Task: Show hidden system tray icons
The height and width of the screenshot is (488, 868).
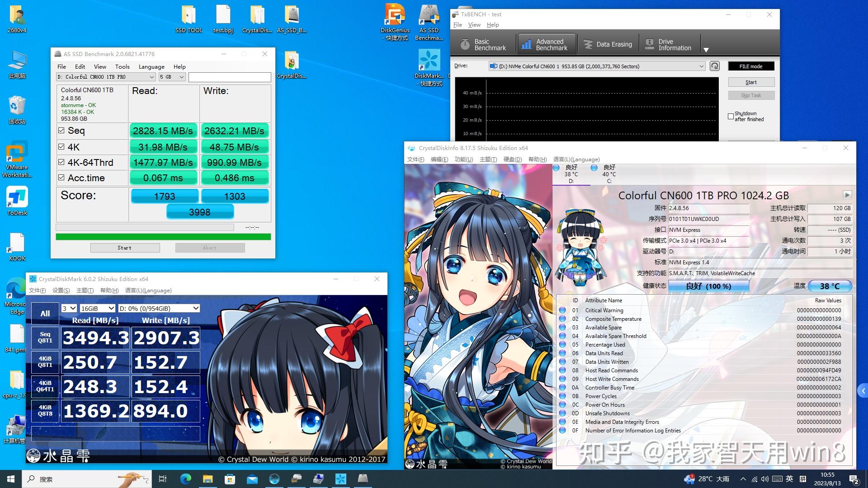Action: point(743,479)
